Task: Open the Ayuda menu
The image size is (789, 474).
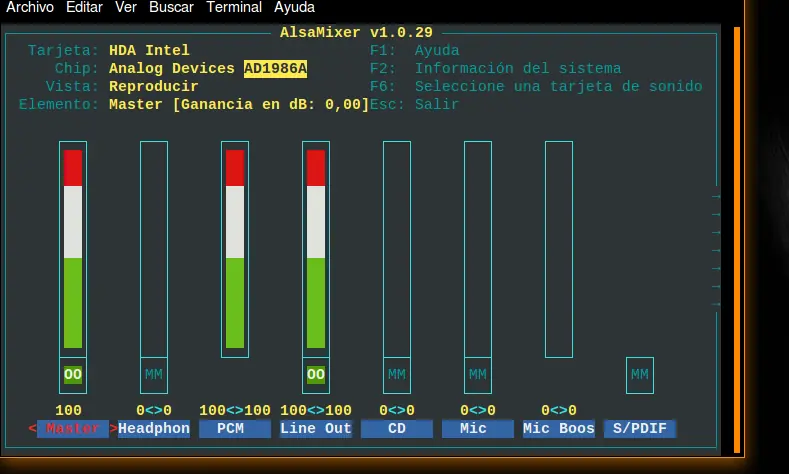Action: coord(294,8)
